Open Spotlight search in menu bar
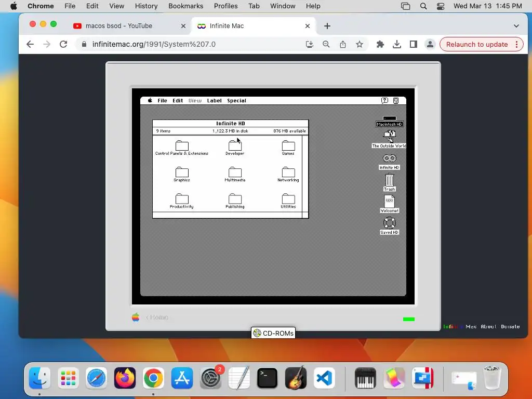Image resolution: width=532 pixels, height=399 pixels. (423, 6)
